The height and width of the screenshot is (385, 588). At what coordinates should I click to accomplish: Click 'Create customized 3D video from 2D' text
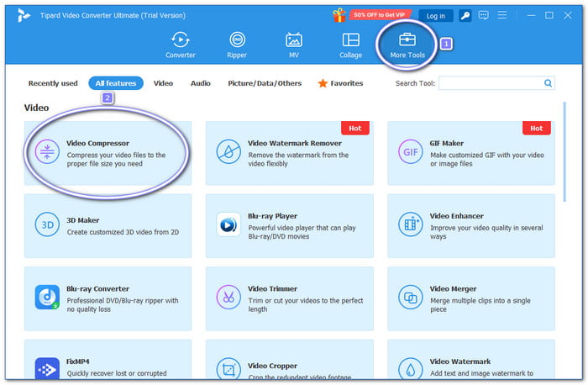(123, 232)
